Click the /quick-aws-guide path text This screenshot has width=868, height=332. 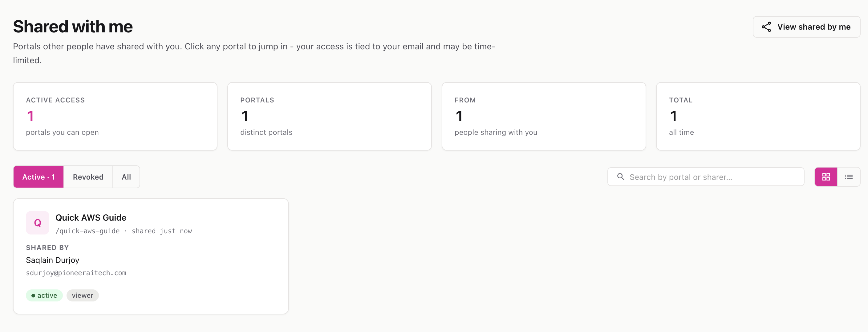[x=87, y=231]
